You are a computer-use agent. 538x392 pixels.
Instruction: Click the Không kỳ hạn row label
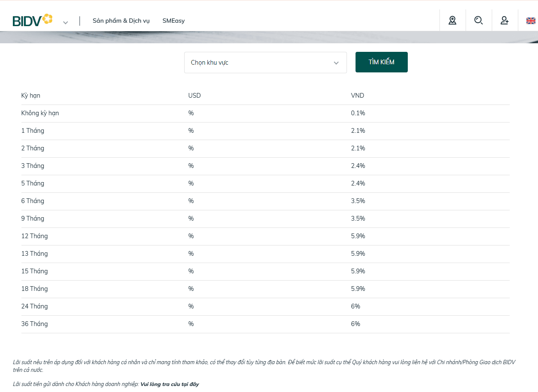(x=40, y=113)
